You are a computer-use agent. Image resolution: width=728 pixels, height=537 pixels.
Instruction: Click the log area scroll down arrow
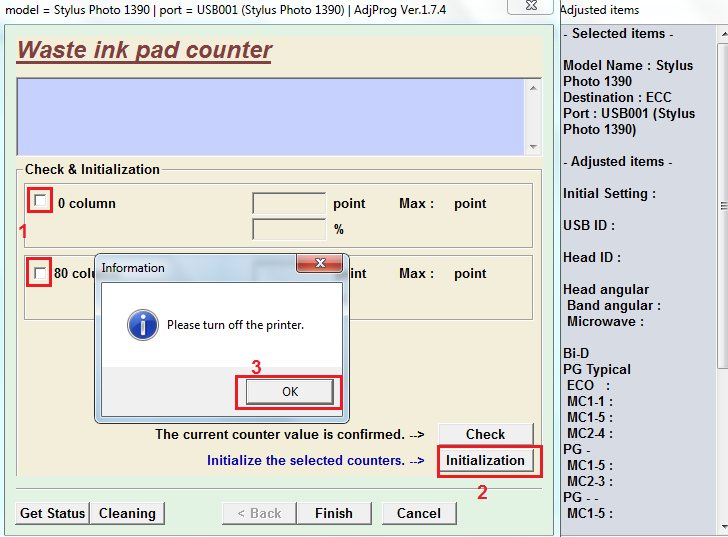tap(533, 147)
